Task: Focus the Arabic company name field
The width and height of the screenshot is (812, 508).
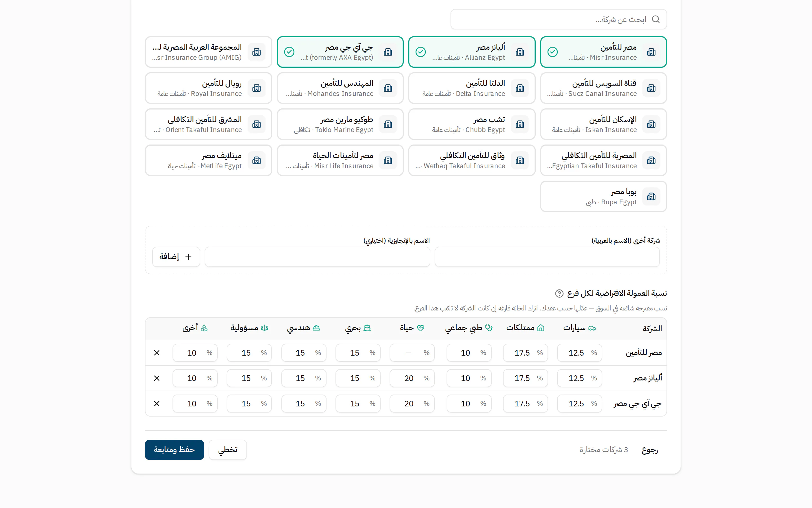Action: 547,257
